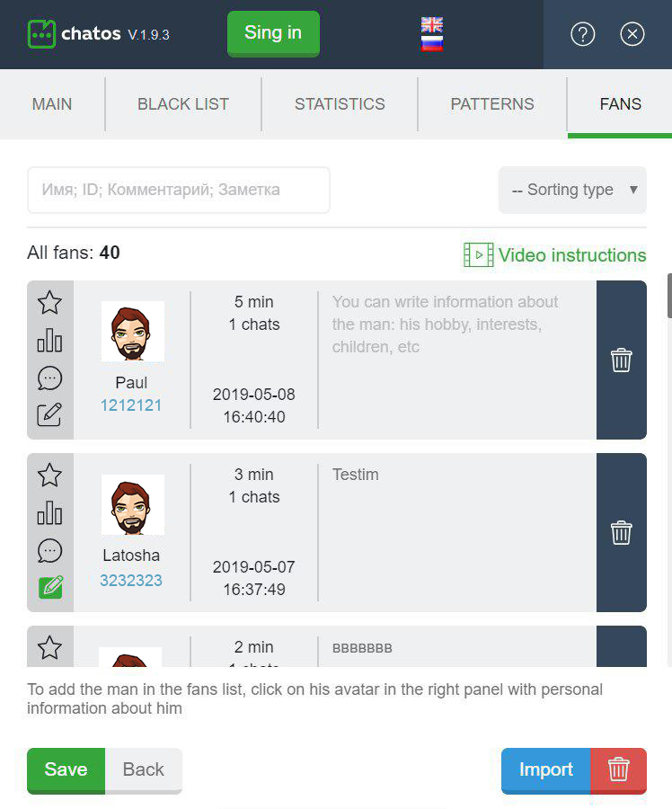Delete Latosha with the trash icon

621,532
